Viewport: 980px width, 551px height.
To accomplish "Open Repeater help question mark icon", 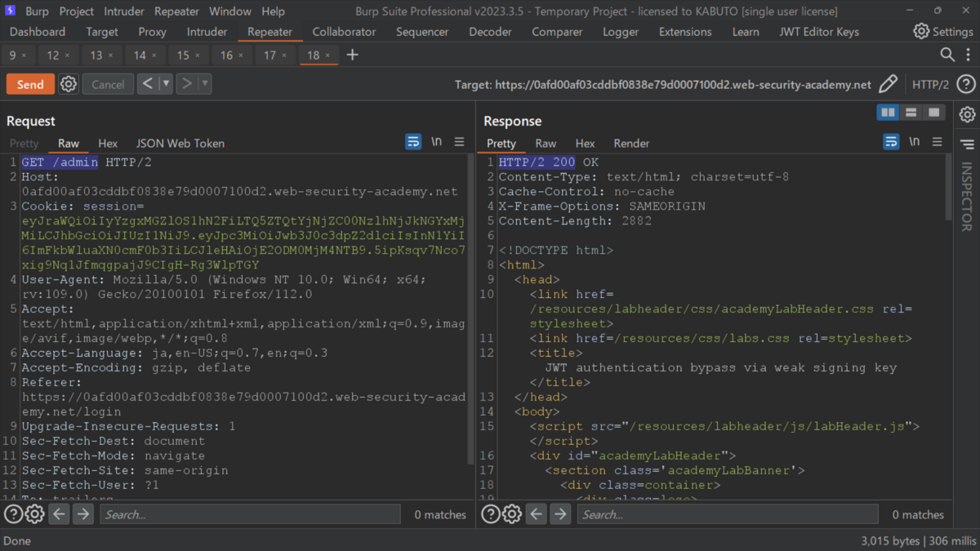I will pyautogui.click(x=966, y=84).
